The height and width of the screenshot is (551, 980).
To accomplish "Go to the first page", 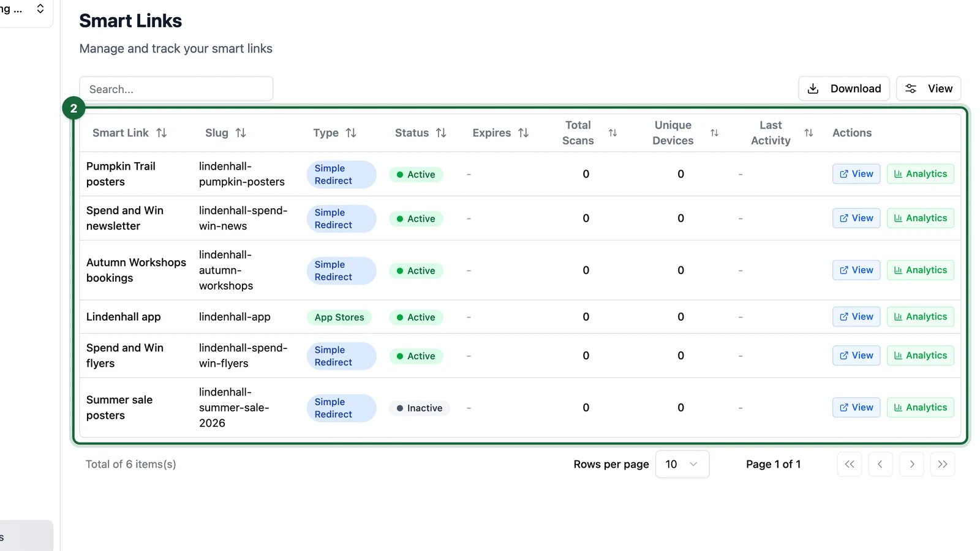I will (850, 464).
